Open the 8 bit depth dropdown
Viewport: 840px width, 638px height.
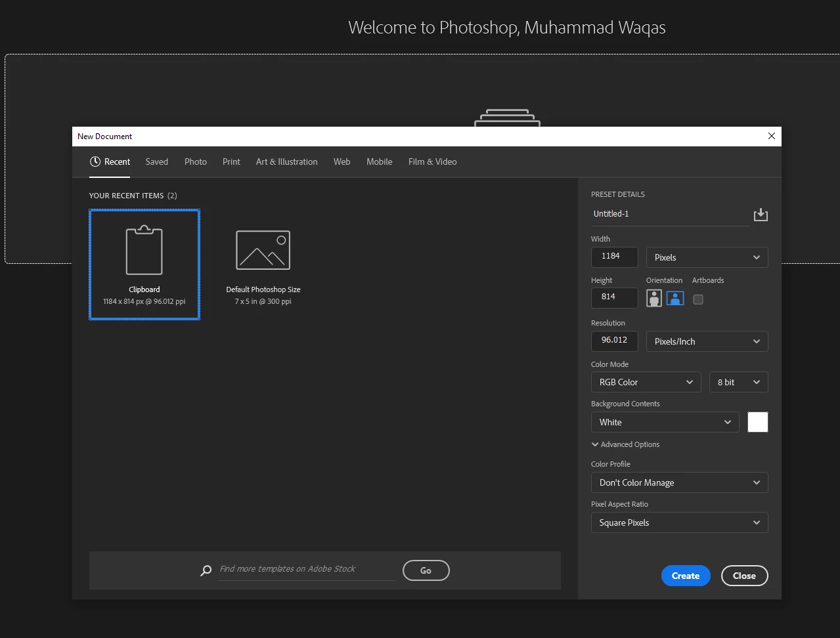point(739,382)
